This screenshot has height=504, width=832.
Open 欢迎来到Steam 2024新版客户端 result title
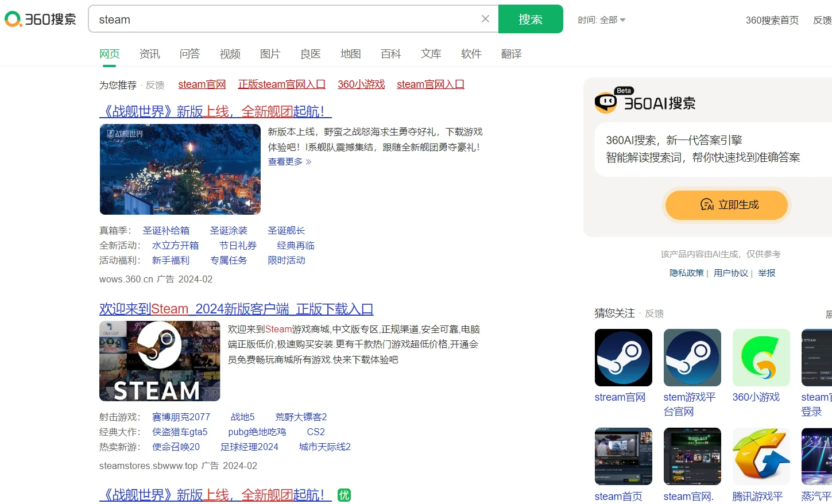(237, 309)
